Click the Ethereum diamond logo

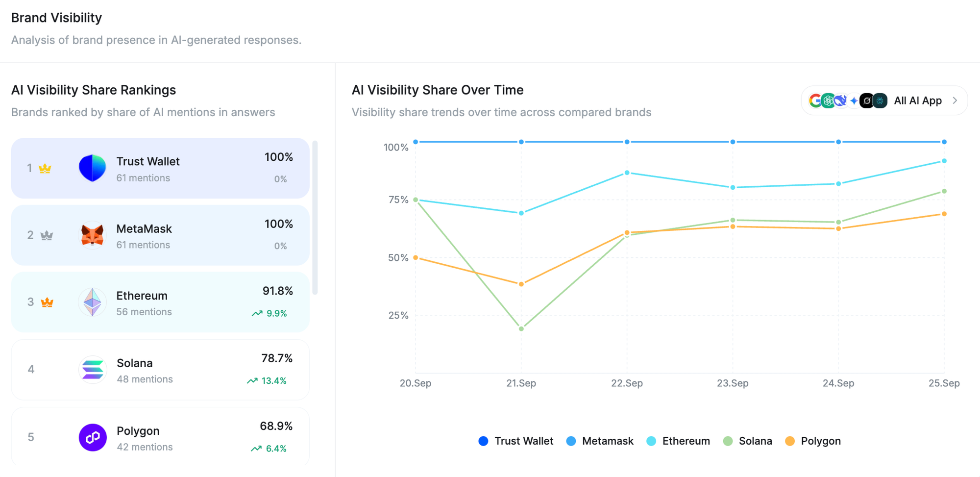click(92, 302)
